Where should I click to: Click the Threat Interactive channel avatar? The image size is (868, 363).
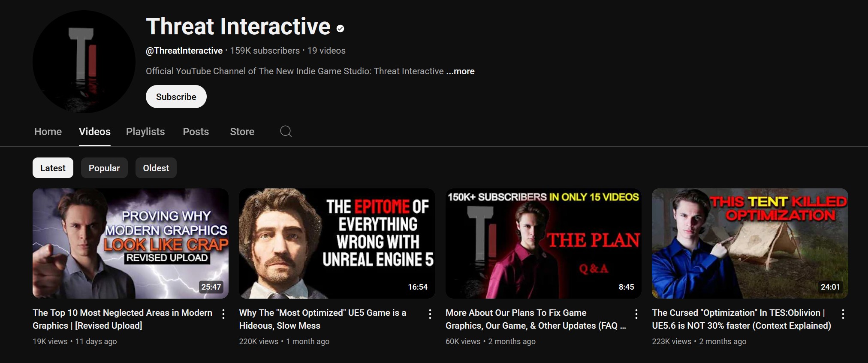point(84,62)
